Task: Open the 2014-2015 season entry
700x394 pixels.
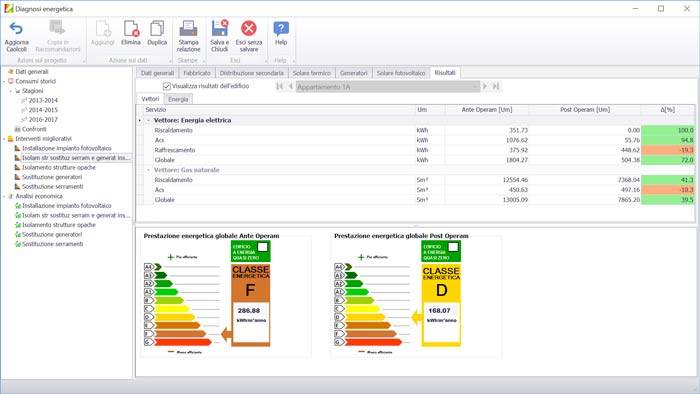Action: pos(43,110)
